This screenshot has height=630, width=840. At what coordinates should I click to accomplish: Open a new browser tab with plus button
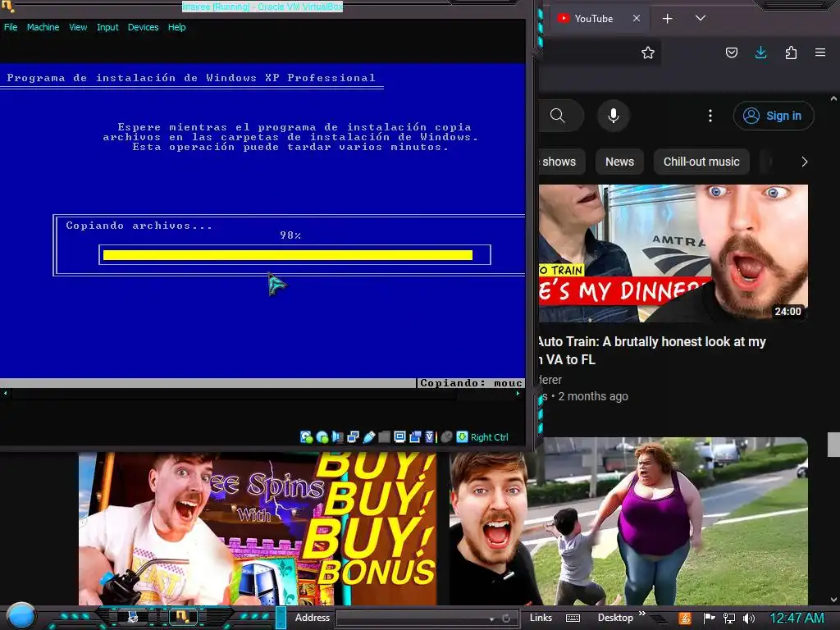(668, 19)
